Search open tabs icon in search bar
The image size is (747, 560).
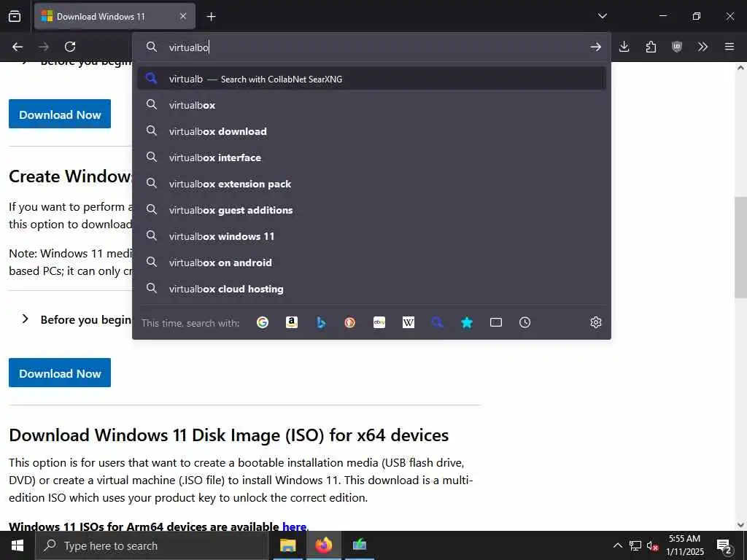click(x=496, y=322)
